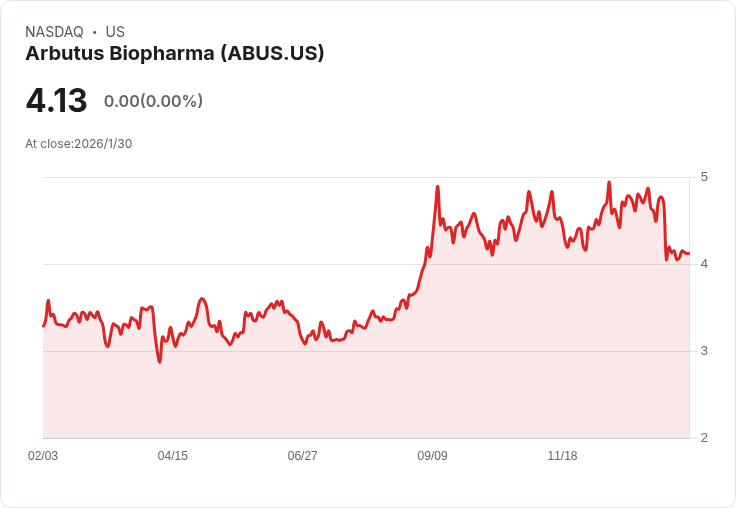Click the current price 4.13
The image size is (736, 508).
56,100
